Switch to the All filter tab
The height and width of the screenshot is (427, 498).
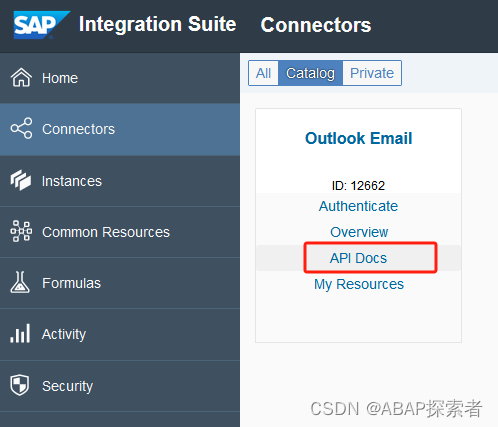pyautogui.click(x=263, y=73)
